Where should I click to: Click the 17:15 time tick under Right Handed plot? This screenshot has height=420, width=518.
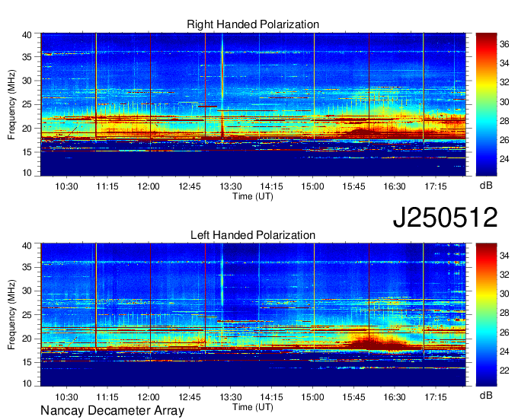coord(436,186)
